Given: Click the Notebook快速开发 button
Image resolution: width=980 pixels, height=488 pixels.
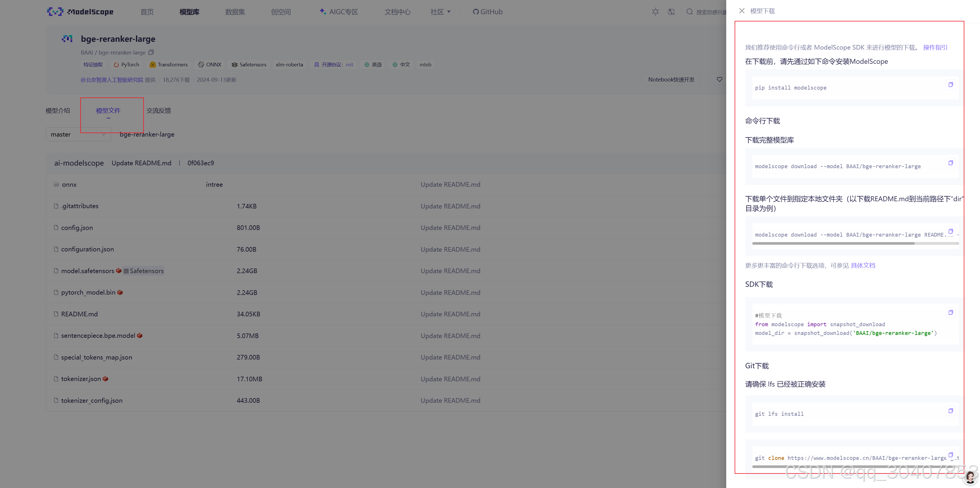Looking at the screenshot, I should (x=671, y=79).
